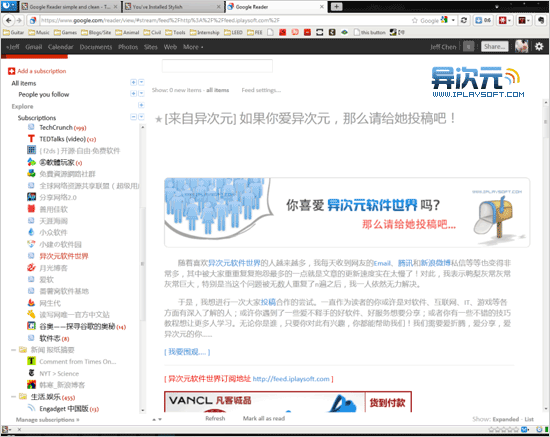Expand People you follow with plus button

[133, 94]
